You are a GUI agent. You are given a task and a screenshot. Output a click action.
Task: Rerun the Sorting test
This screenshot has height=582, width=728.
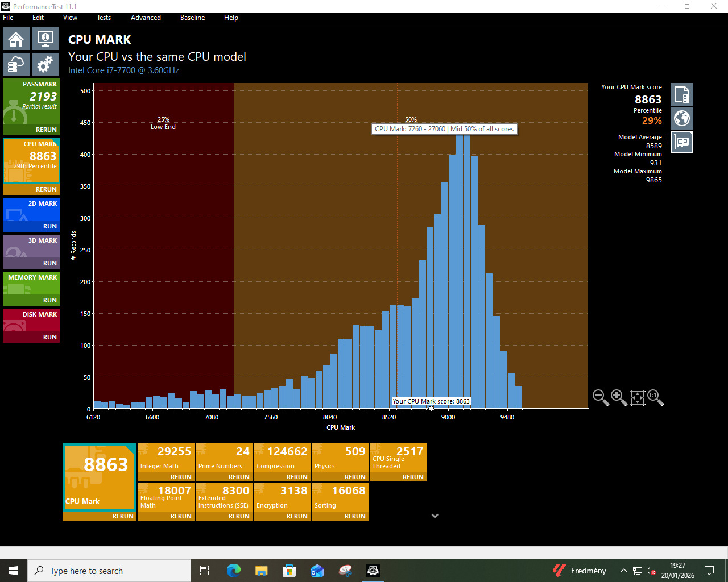(x=355, y=516)
